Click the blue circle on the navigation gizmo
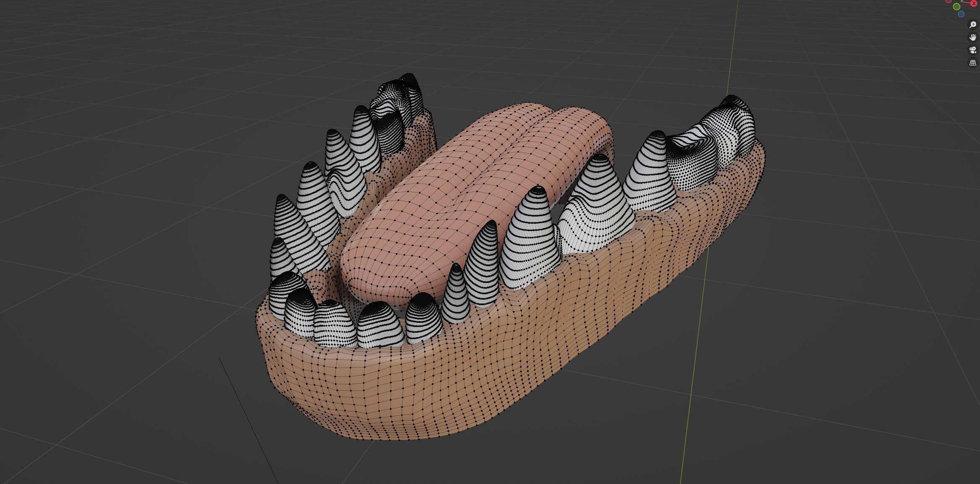The height and width of the screenshot is (484, 980). 961,14
